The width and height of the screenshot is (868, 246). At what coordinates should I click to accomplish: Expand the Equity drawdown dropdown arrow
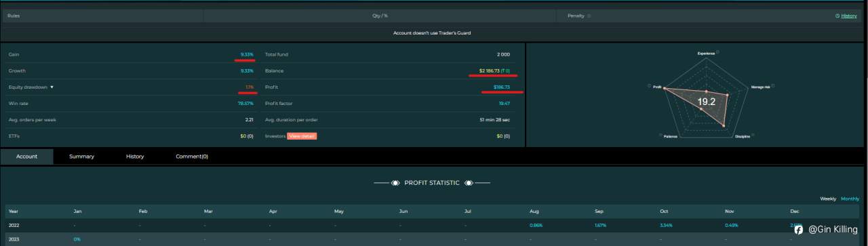[x=52, y=87]
